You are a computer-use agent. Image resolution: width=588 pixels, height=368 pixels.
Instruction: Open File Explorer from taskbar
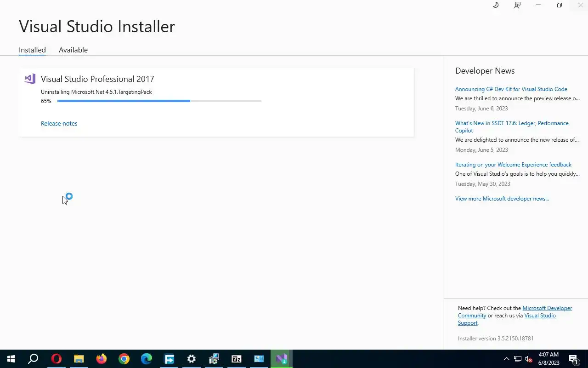79,359
